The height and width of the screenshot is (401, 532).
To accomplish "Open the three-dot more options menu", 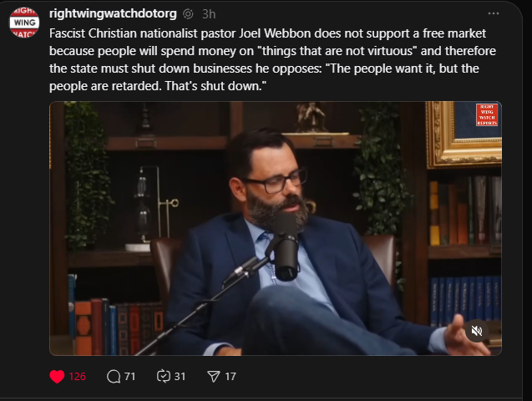I will pos(494,13).
